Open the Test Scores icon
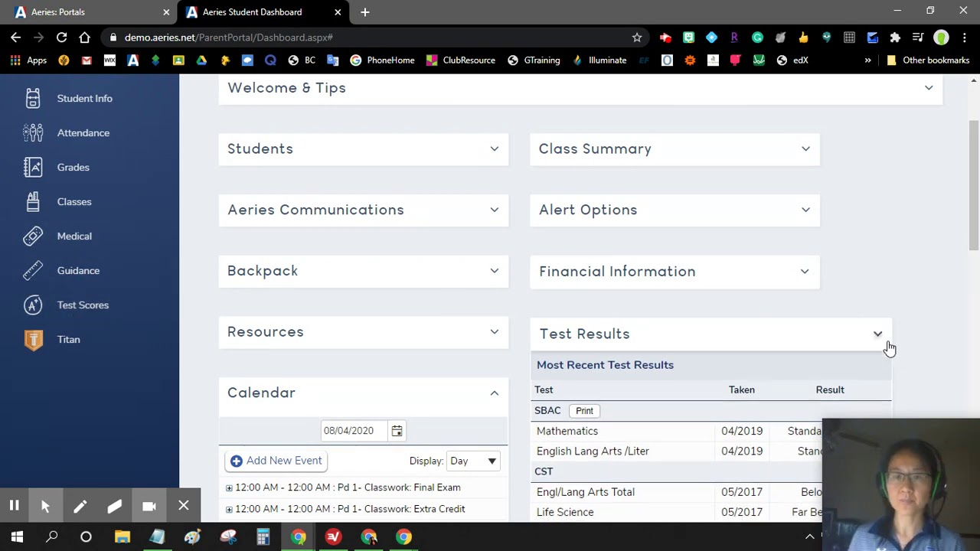 tap(33, 305)
